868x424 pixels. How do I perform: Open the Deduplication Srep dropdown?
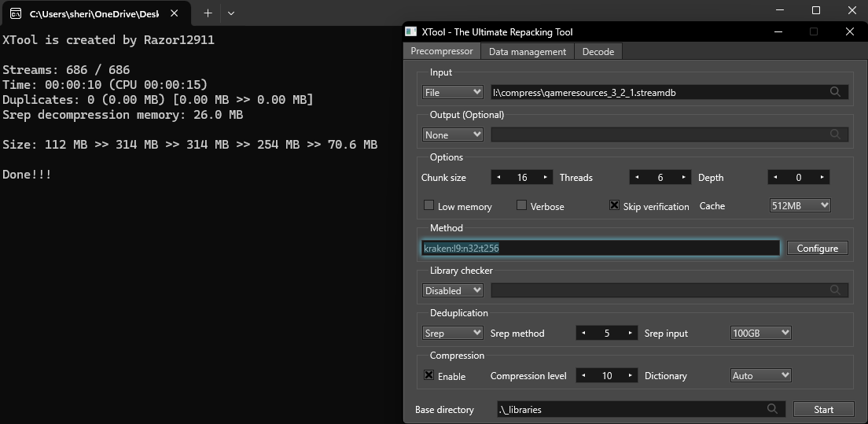click(x=453, y=333)
